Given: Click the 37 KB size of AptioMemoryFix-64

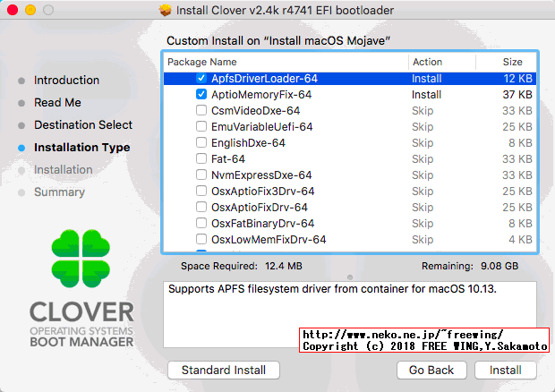Looking at the screenshot, I should (517, 95).
